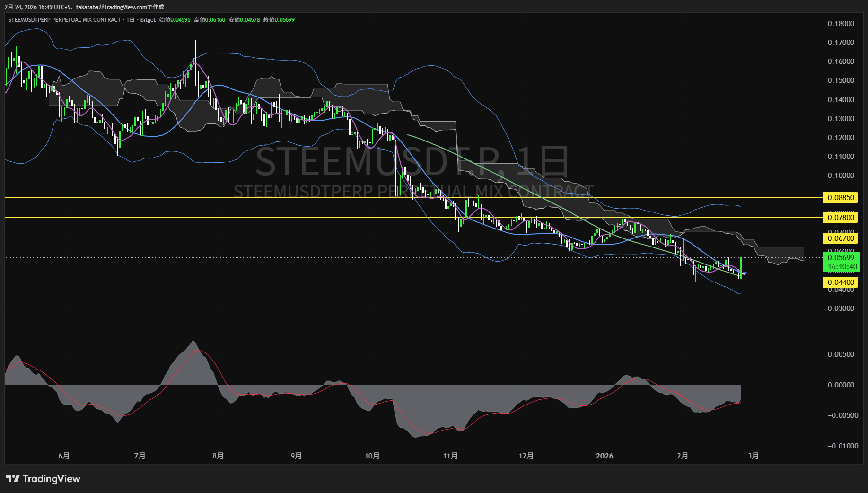Click the yellow 0.07800 price label
Screen dimensions: 868x493
tap(841, 218)
